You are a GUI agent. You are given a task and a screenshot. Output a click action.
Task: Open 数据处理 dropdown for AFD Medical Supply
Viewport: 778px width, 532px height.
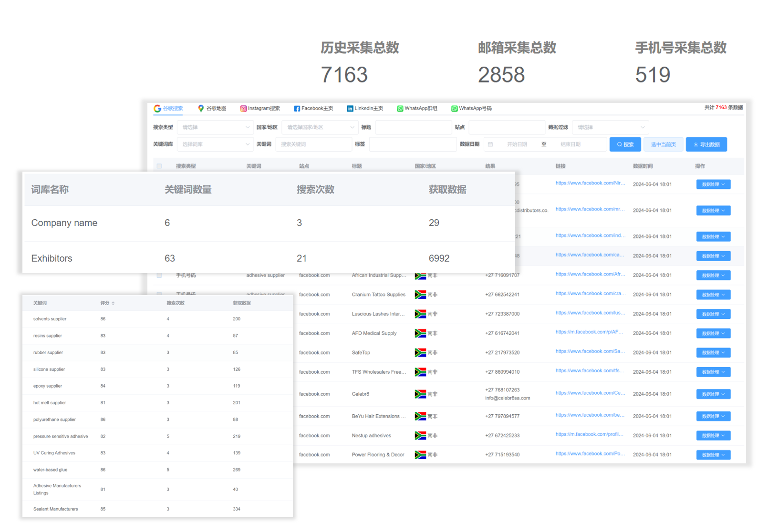pyautogui.click(x=714, y=333)
